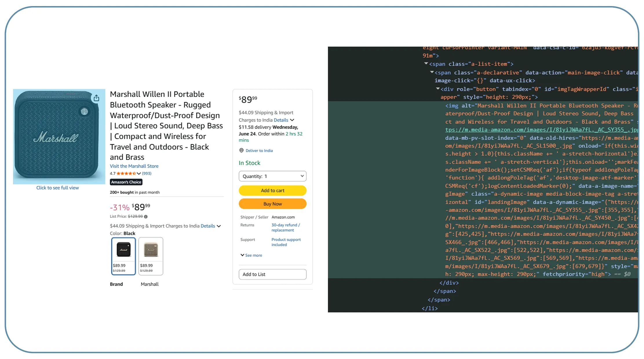Open the 993 reviews link

147,173
